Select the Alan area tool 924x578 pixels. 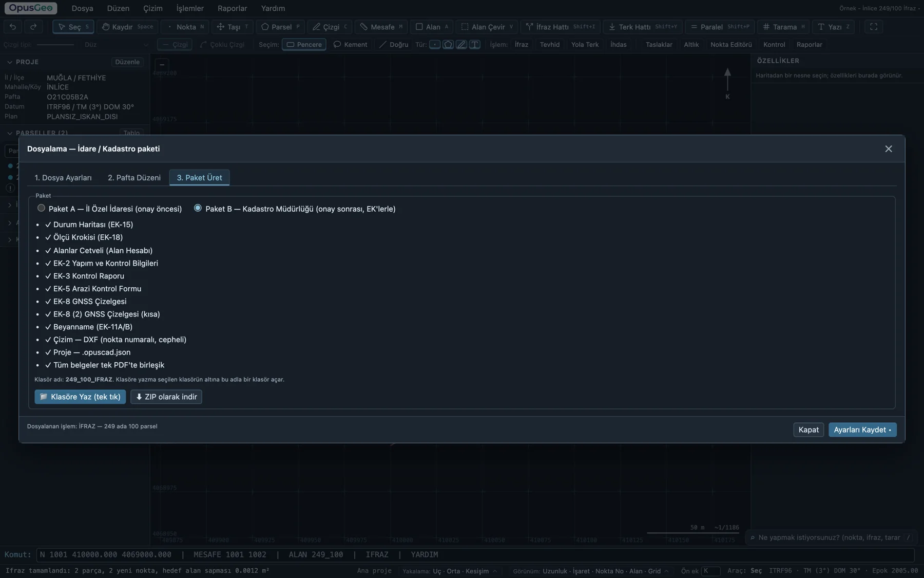pos(432,27)
